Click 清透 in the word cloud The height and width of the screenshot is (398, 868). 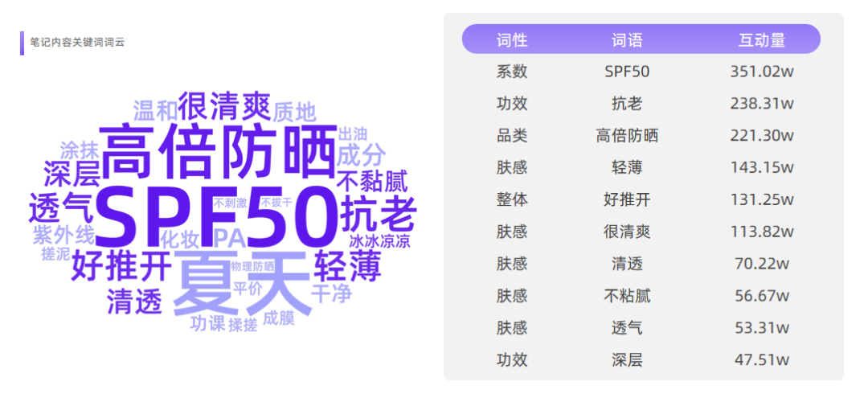coord(134,302)
